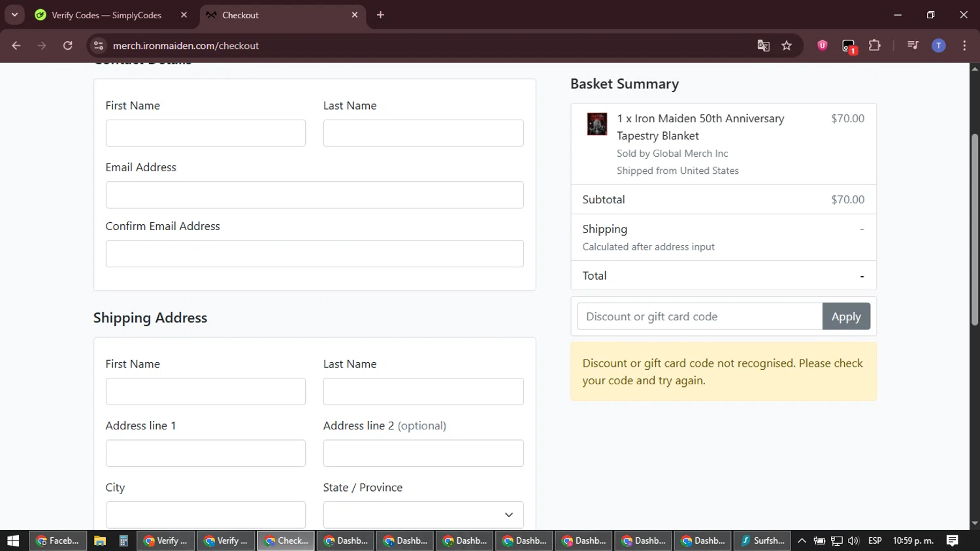
Task: Bookmark this page with the star icon
Action: (787, 46)
